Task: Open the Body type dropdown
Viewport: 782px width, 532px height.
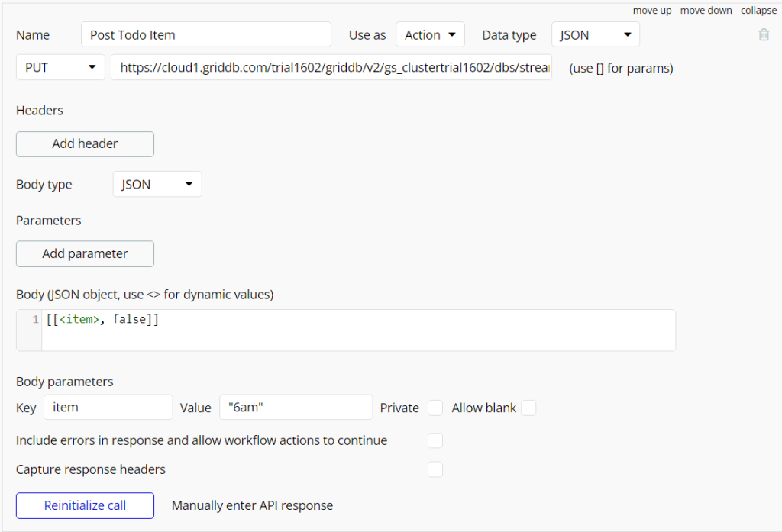Action: [x=157, y=184]
